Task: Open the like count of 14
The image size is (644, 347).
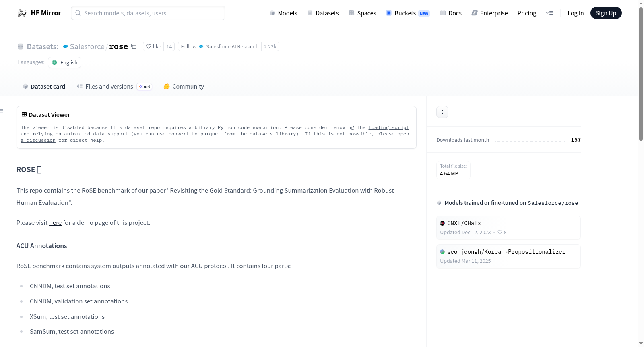Action: point(169,47)
